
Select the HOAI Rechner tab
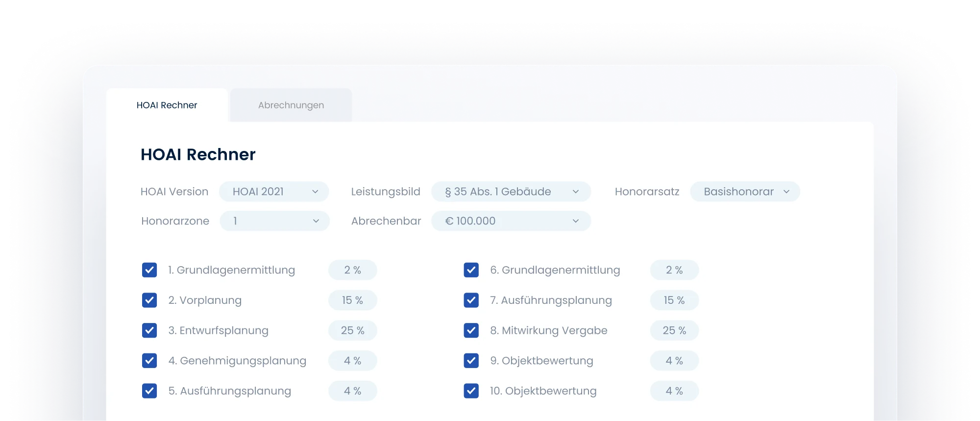click(167, 105)
